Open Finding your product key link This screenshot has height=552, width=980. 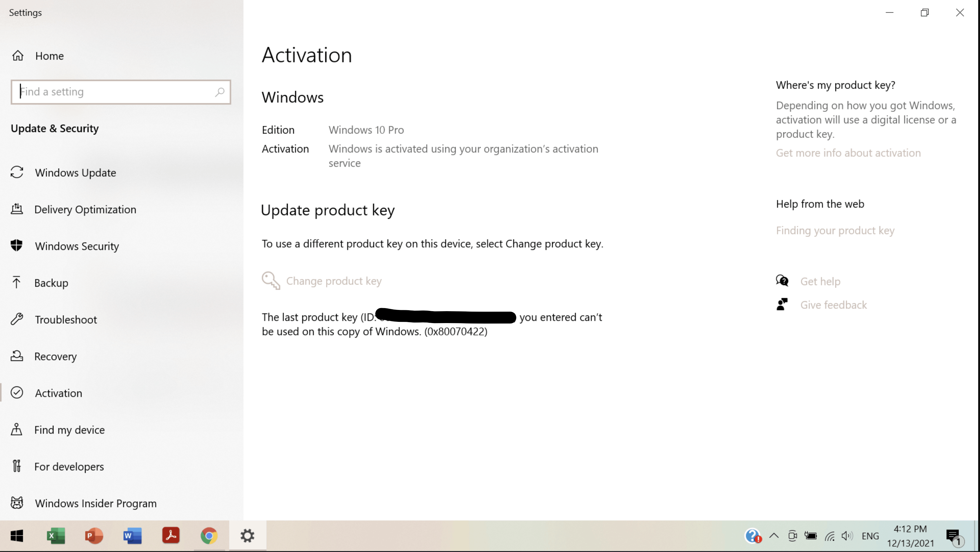pos(835,230)
